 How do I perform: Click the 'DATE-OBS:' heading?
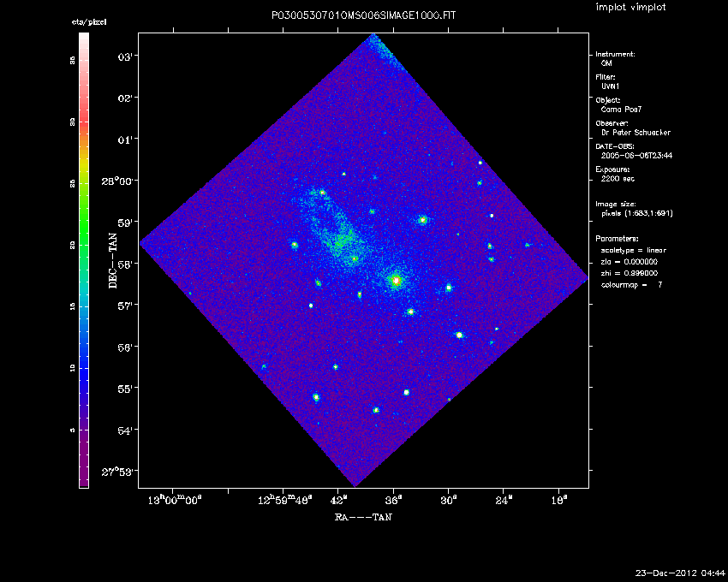[x=615, y=146]
